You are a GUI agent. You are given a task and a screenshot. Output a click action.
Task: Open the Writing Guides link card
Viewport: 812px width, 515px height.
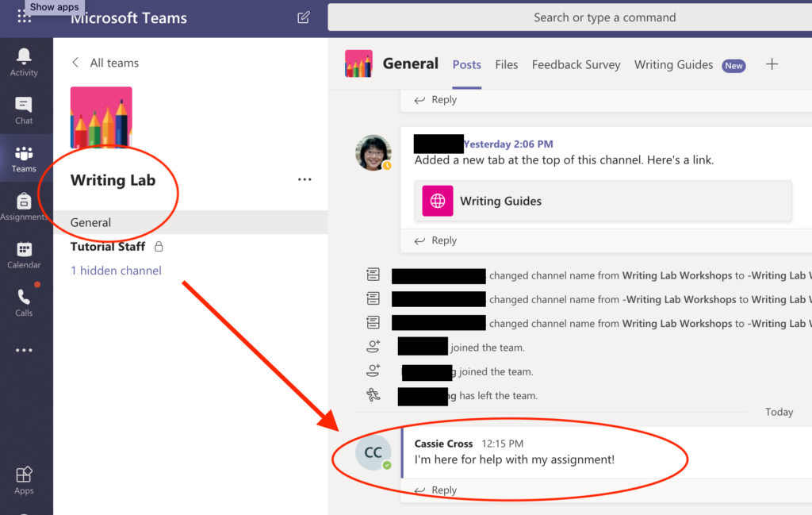pos(603,201)
